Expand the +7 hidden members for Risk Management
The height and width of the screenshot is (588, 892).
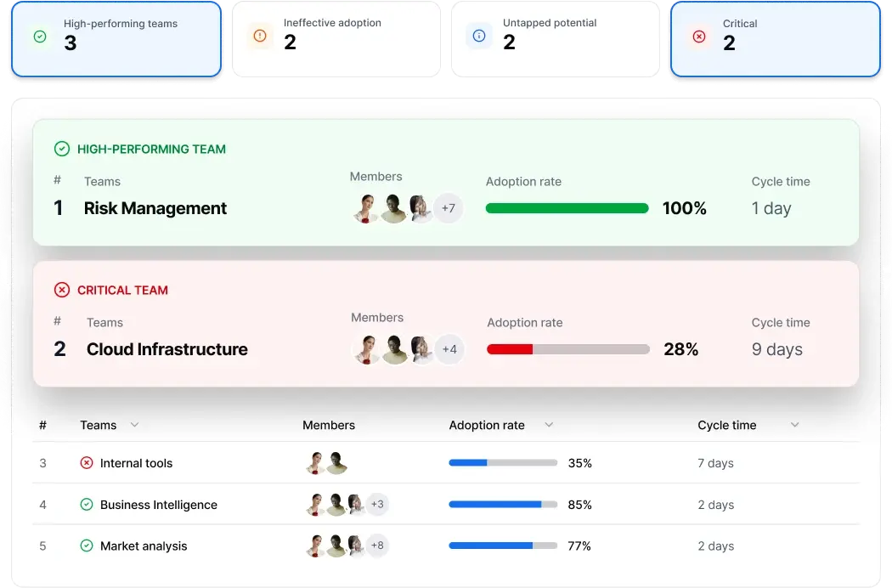(449, 207)
